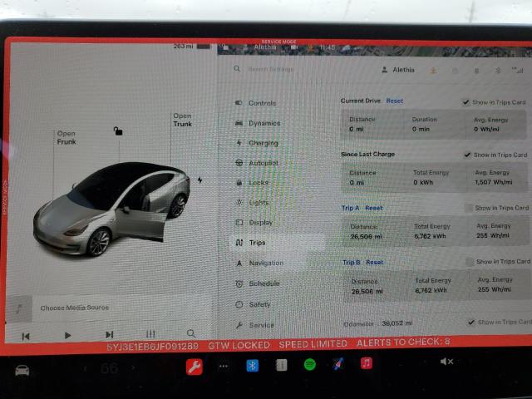The height and width of the screenshot is (399, 532).
Task: Tap the media album art thumbnail
Action: pos(19,308)
